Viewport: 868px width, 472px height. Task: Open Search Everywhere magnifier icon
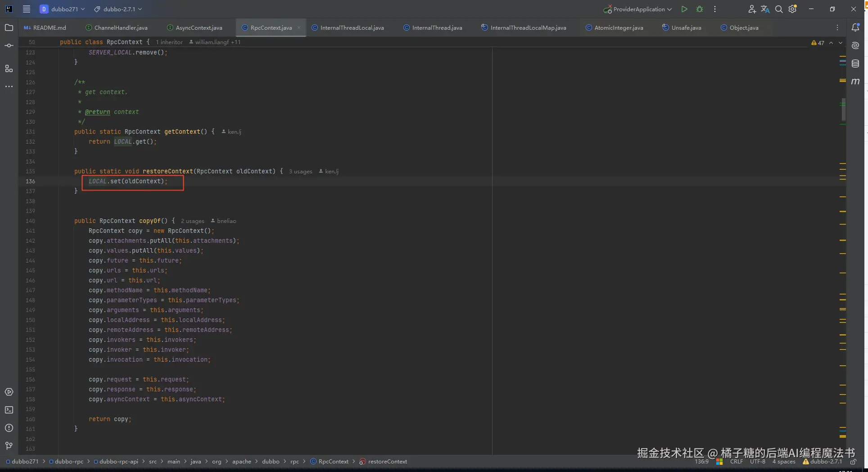click(779, 9)
